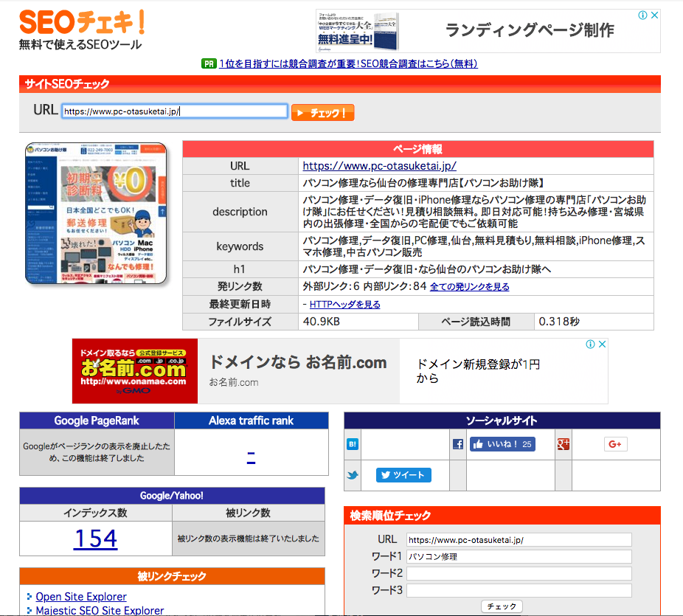Focus the site SEO check URL field
Viewport: 683px width, 616px height.
coord(175,111)
